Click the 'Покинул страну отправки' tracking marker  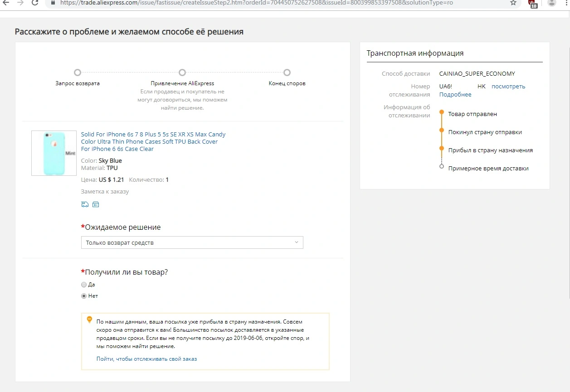(441, 131)
